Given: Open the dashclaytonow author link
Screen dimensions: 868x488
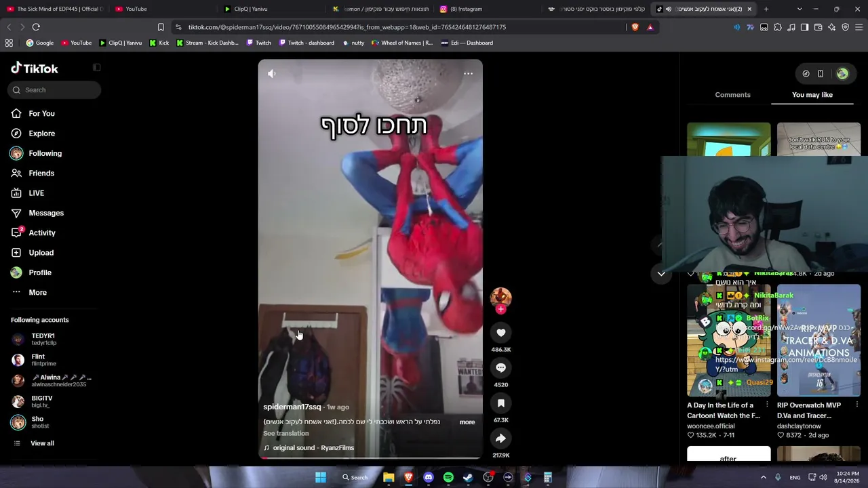Looking at the screenshot, I should tap(799, 426).
